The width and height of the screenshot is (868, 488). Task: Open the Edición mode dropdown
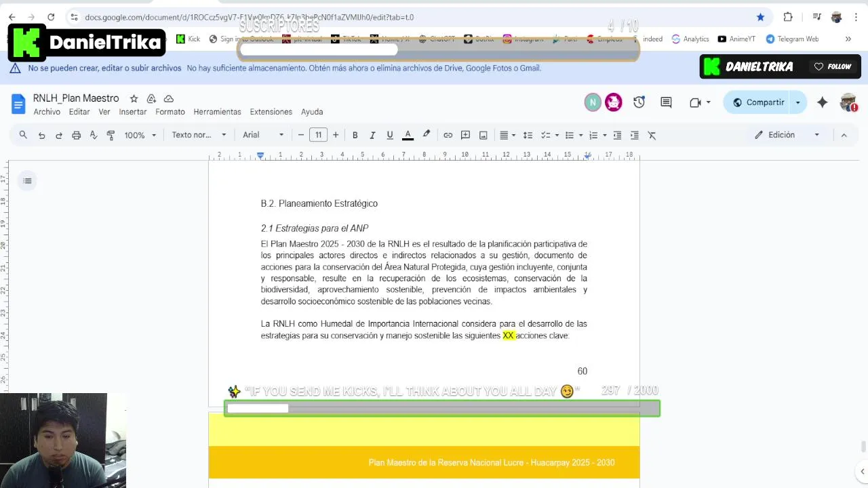click(787, 135)
